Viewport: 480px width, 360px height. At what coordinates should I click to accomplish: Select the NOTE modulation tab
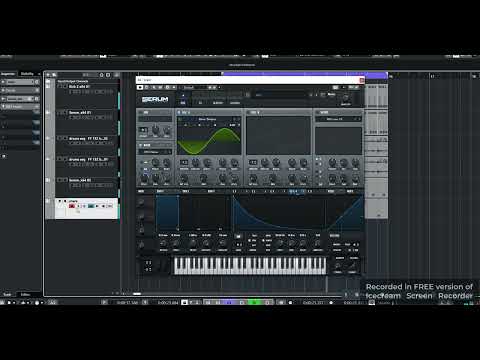350,191
